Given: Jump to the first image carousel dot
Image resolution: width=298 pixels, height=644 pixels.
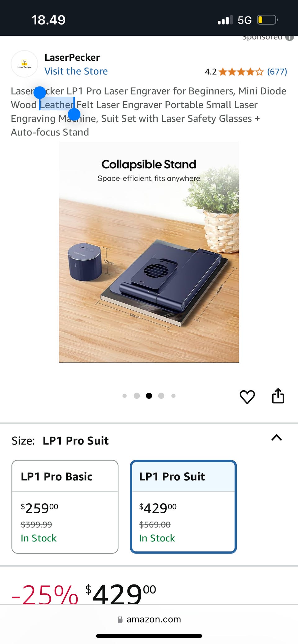Looking at the screenshot, I should 124,396.
